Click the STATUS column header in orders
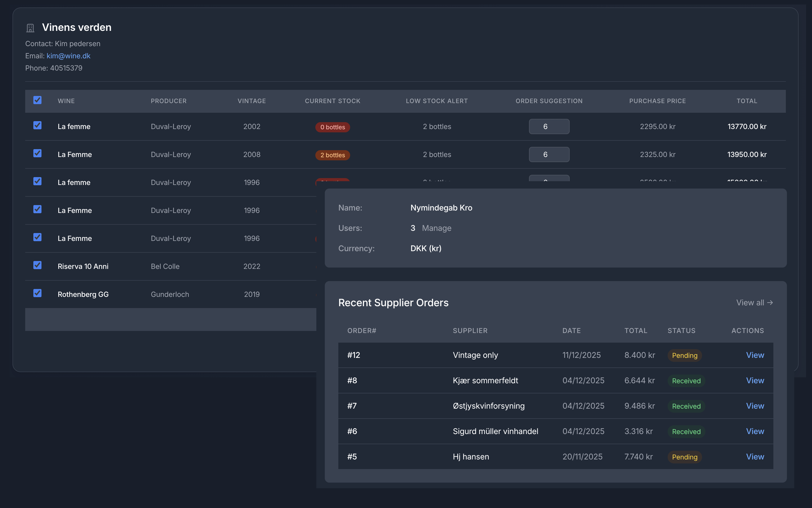This screenshot has height=508, width=812. (x=681, y=330)
